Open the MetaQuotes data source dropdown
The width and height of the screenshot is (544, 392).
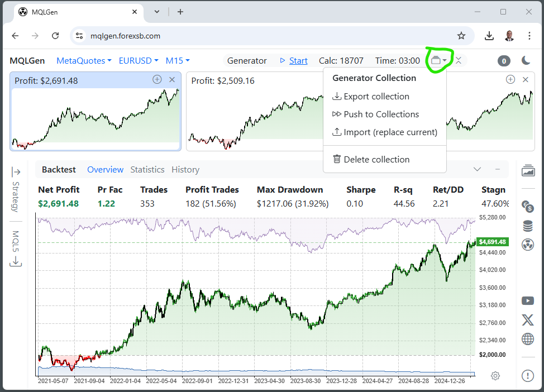[x=84, y=61]
